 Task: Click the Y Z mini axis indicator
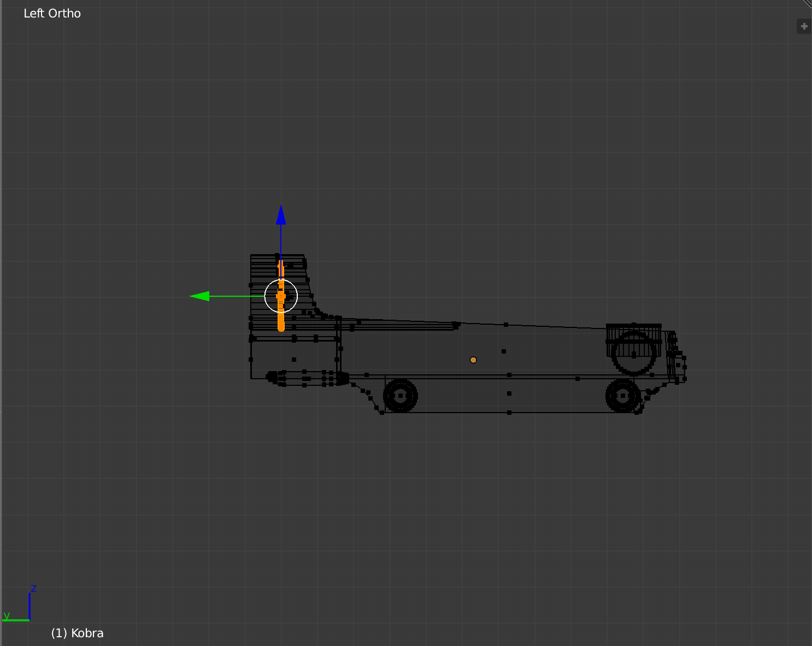click(19, 604)
